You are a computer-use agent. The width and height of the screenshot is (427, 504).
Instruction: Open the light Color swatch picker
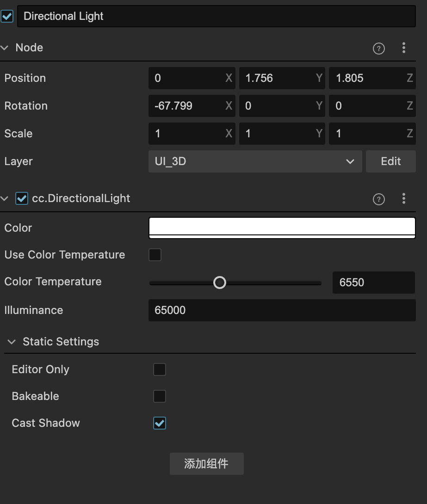282,227
